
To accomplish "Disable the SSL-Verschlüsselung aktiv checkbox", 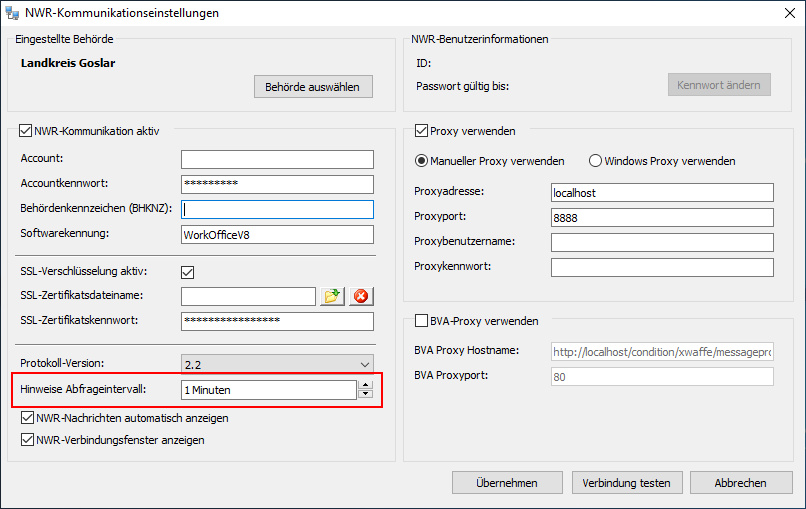I will click(187, 271).
